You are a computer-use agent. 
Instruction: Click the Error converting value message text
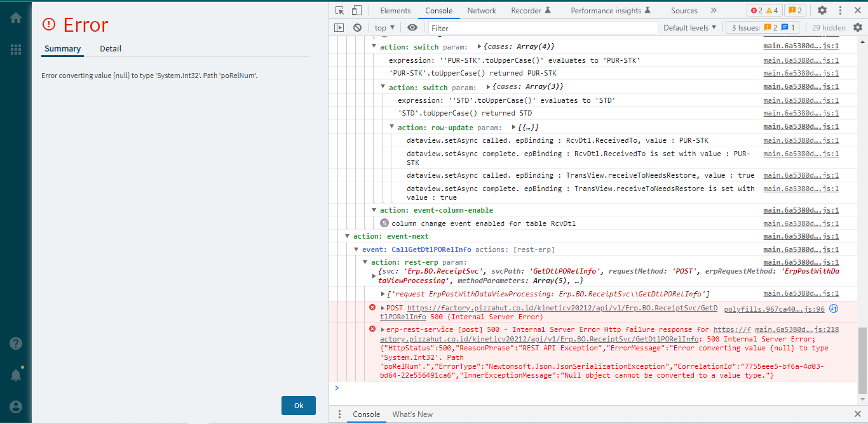point(149,76)
